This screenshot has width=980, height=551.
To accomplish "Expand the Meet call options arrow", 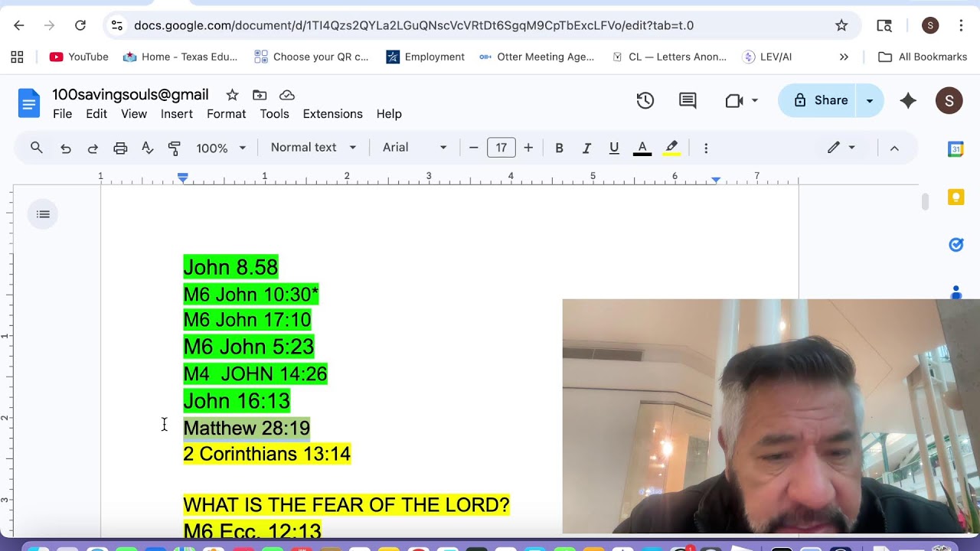I will [755, 100].
